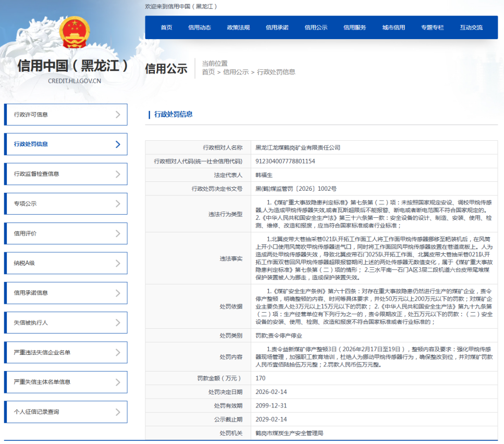Image resolution: width=504 pixels, height=444 pixels.
Task: Click the national emblem logo
Action: coord(74,33)
